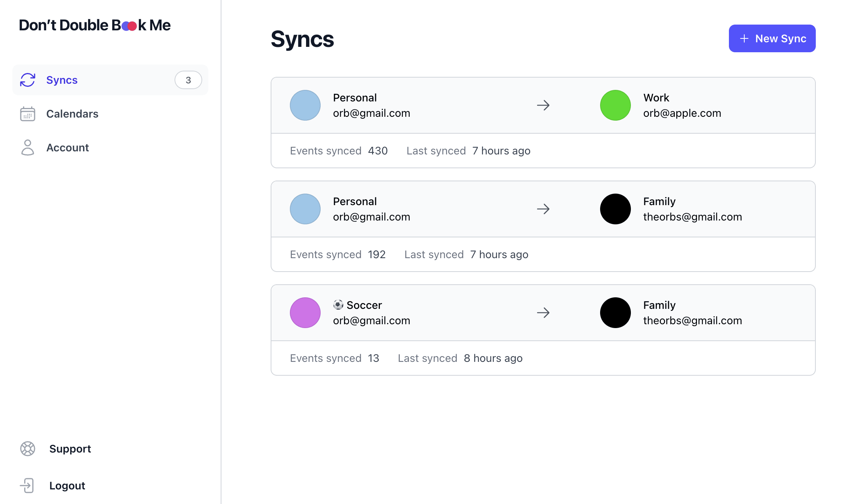Open the Support link

coord(70,449)
